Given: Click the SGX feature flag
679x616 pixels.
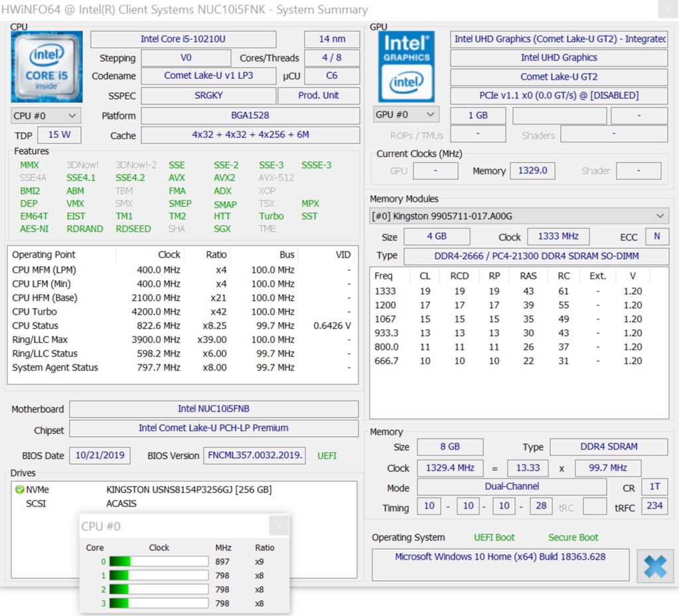Looking at the screenshot, I should point(222,229).
